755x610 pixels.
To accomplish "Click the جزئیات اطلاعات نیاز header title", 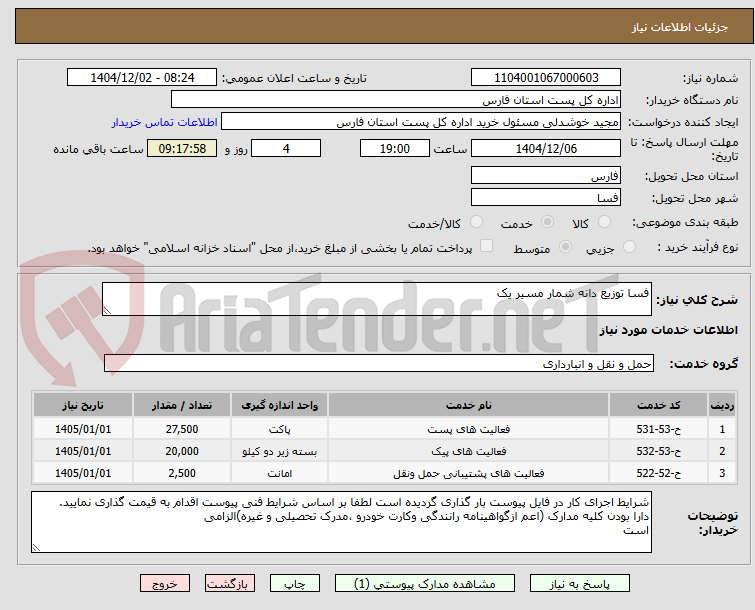I will click(x=679, y=27).
